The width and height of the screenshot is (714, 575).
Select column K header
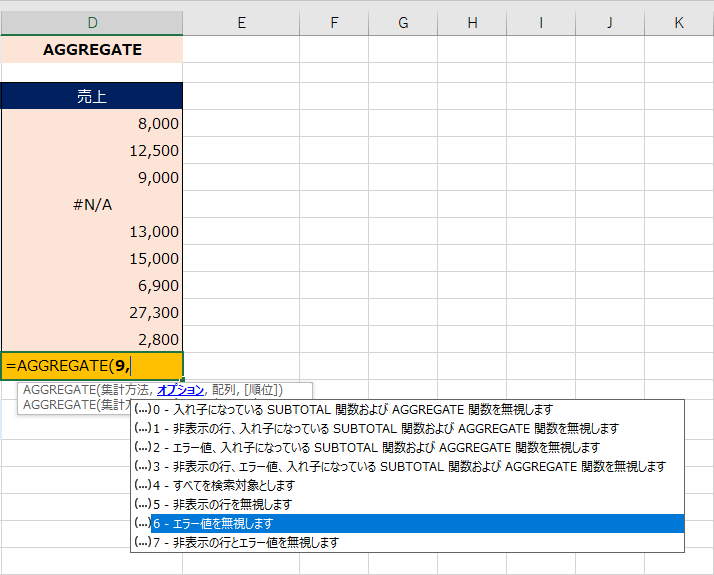click(x=679, y=22)
